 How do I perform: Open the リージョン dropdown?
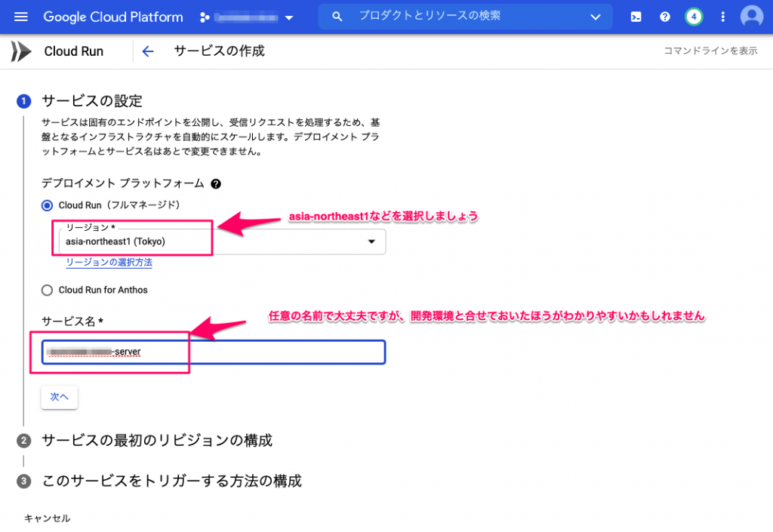222,241
